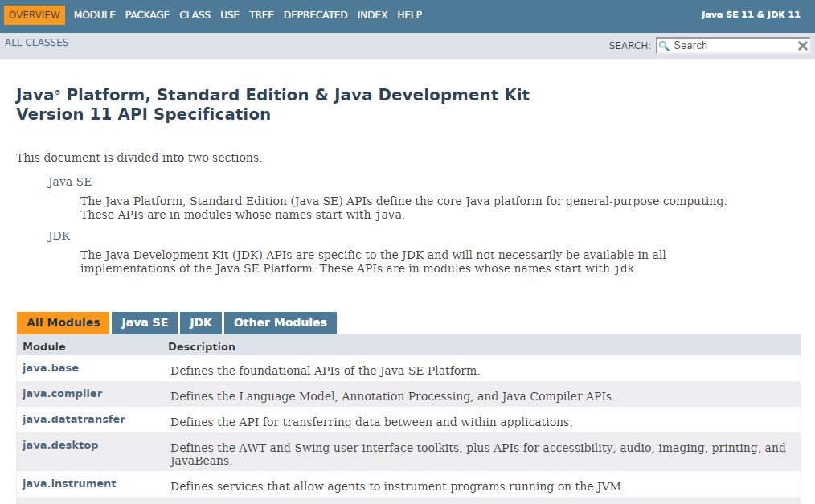Viewport: 815px width, 504px height.
Task: Open the HELP page link
Action: tap(410, 15)
